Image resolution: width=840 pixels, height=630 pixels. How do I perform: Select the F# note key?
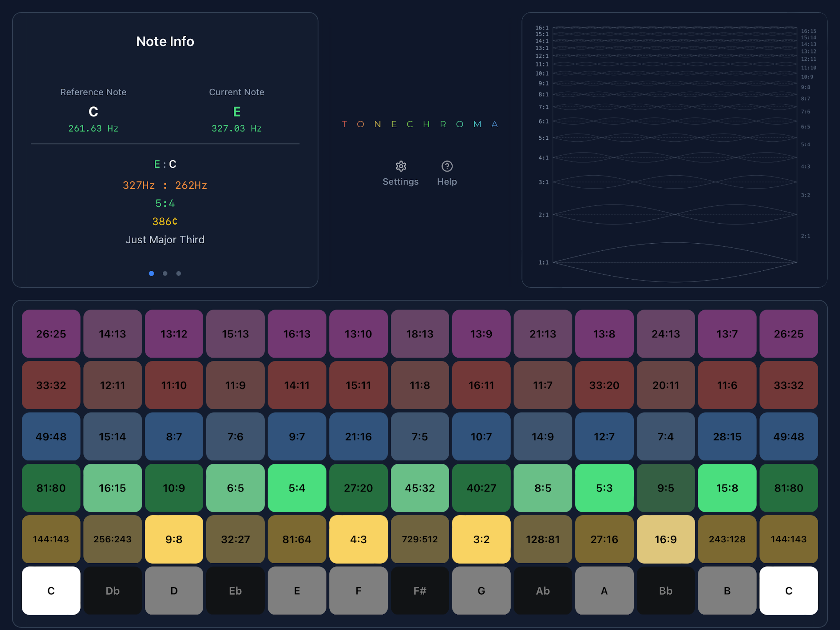(x=420, y=591)
